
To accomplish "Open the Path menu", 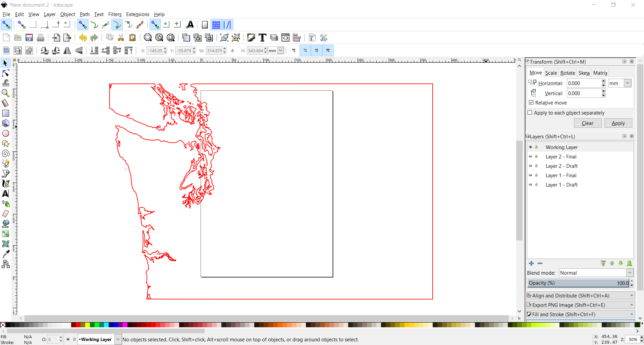I will pyautogui.click(x=85, y=14).
